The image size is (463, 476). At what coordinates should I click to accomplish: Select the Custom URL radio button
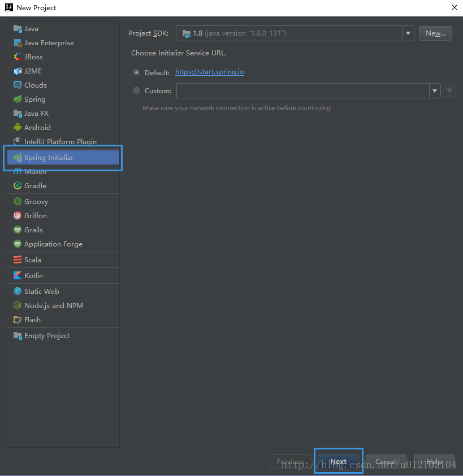point(137,91)
